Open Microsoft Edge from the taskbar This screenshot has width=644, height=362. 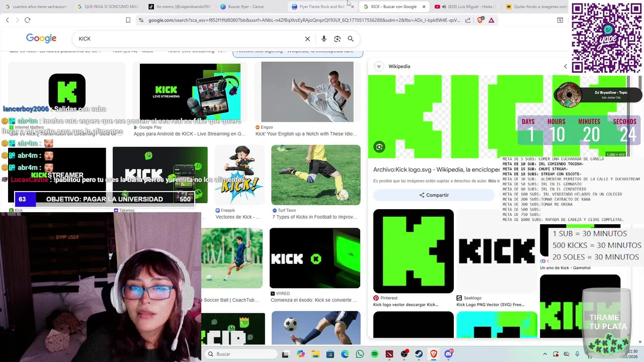tap(345, 354)
